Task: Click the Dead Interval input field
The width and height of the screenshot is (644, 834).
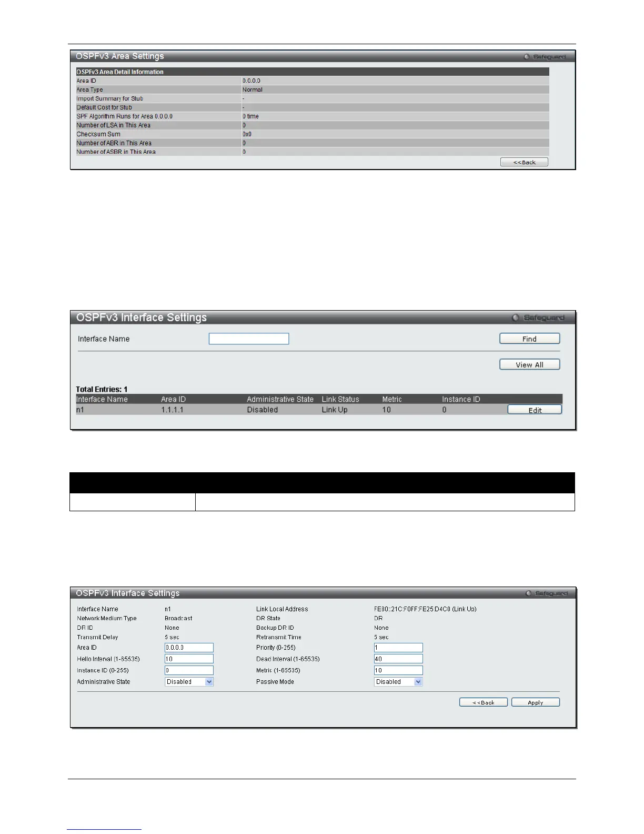Action: [x=398, y=659]
